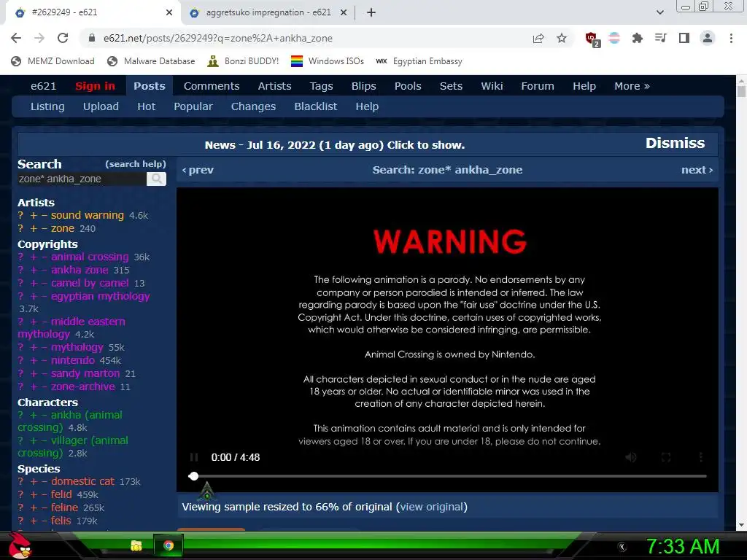Open the Hot posts submenu

(x=146, y=106)
